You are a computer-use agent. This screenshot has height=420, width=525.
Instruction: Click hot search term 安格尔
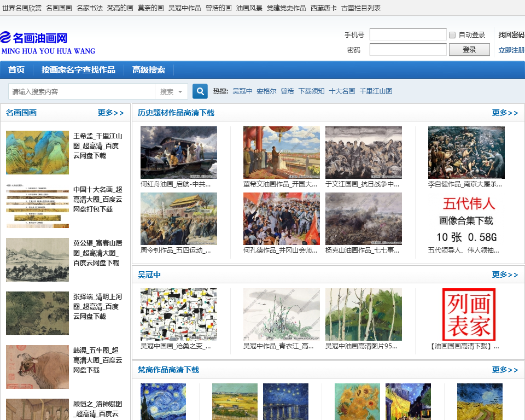(x=266, y=91)
